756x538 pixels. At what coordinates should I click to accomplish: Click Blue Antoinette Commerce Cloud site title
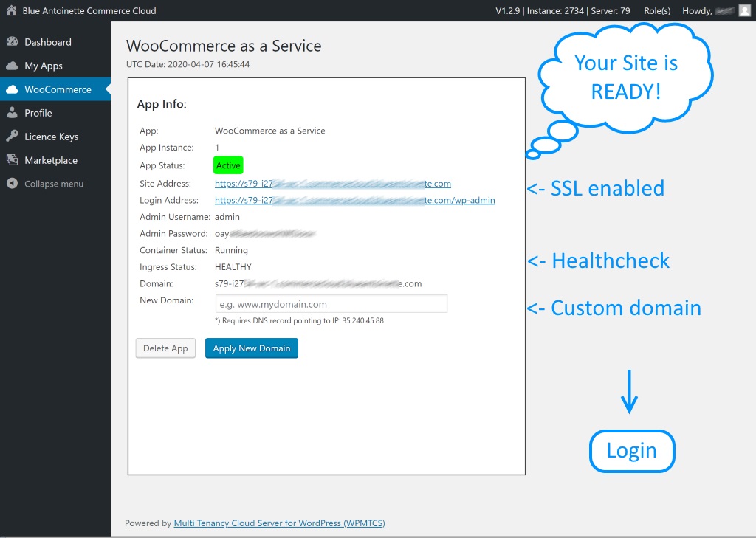click(x=89, y=10)
